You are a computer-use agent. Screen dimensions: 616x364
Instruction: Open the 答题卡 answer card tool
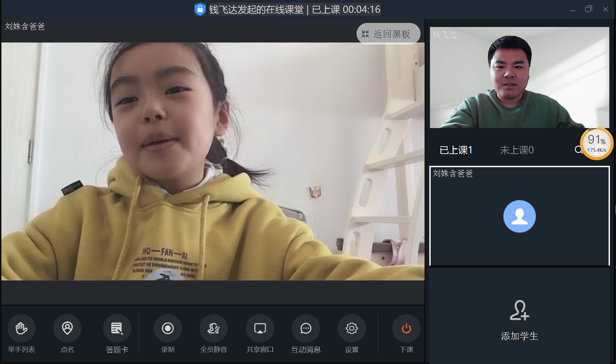coord(117,328)
